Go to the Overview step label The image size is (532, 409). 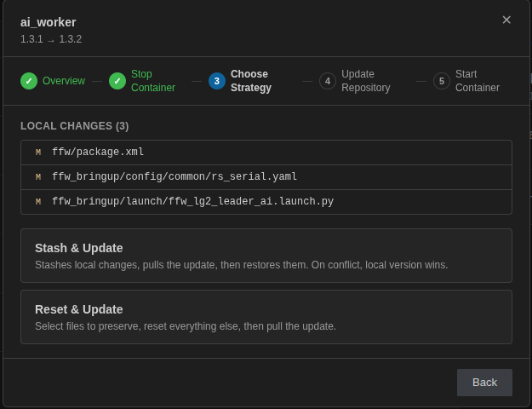[x=64, y=81]
